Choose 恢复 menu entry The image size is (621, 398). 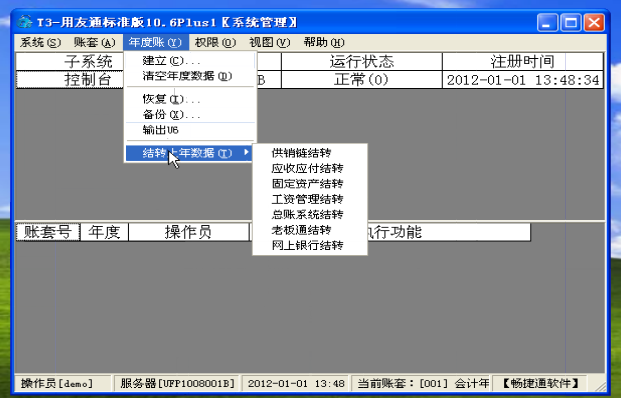[x=190, y=99]
